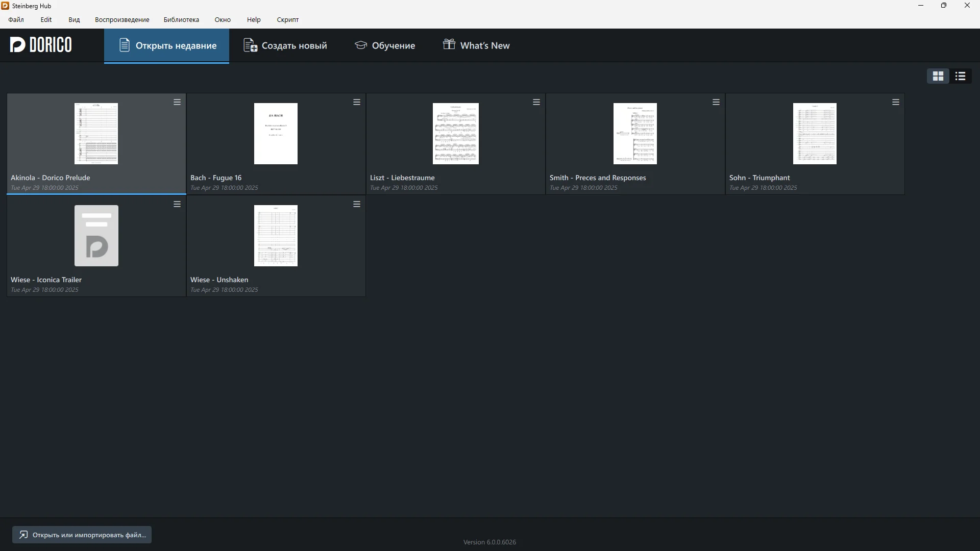
Task: Open the Liszt - Liebestraume thumbnail
Action: 455,134
